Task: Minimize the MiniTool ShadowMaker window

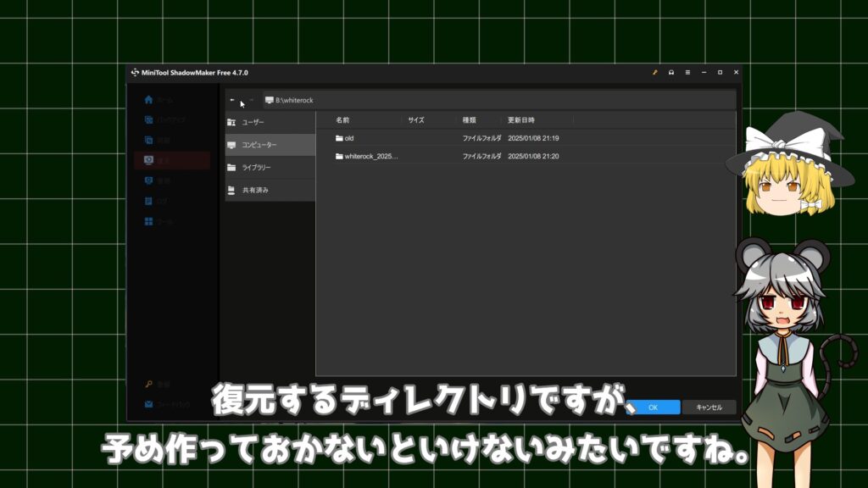Action: [x=704, y=73]
